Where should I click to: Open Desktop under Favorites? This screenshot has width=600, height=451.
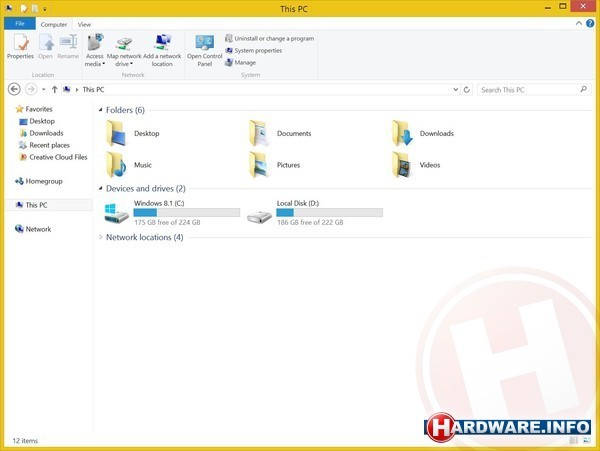point(37,121)
